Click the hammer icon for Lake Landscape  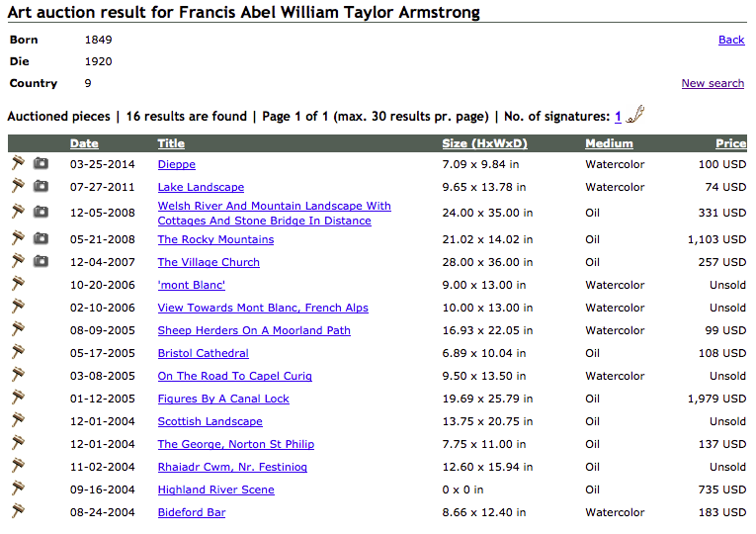(18, 186)
